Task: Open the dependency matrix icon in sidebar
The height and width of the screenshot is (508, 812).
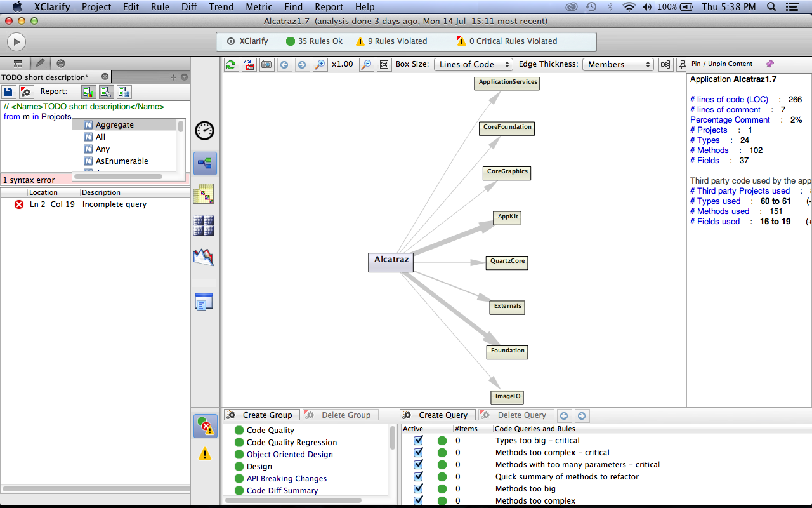Action: click(204, 194)
